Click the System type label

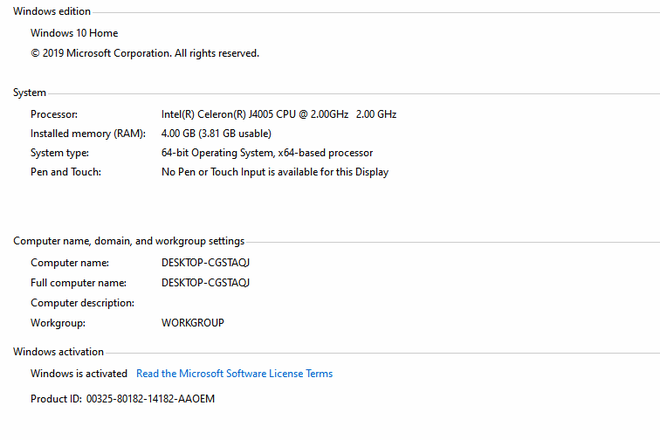click(x=60, y=153)
